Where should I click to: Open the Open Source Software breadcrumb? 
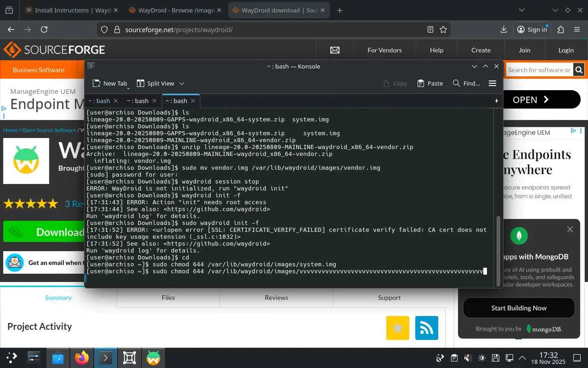coord(49,130)
